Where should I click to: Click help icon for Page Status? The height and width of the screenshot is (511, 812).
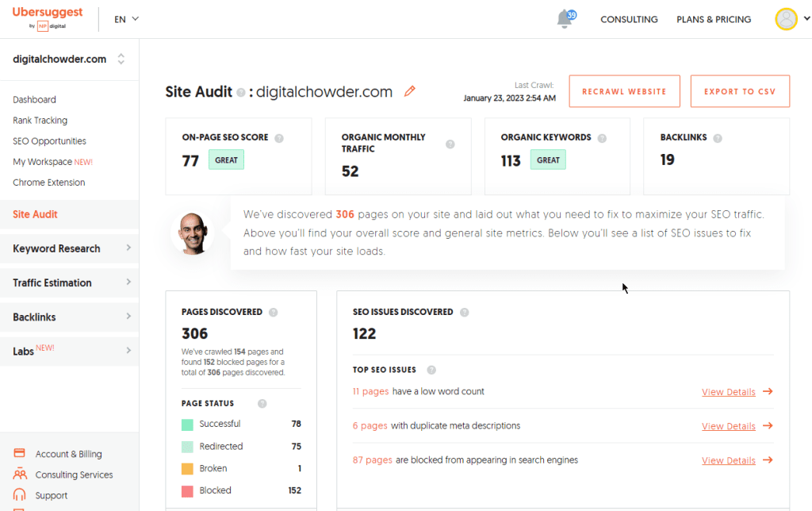(x=262, y=403)
